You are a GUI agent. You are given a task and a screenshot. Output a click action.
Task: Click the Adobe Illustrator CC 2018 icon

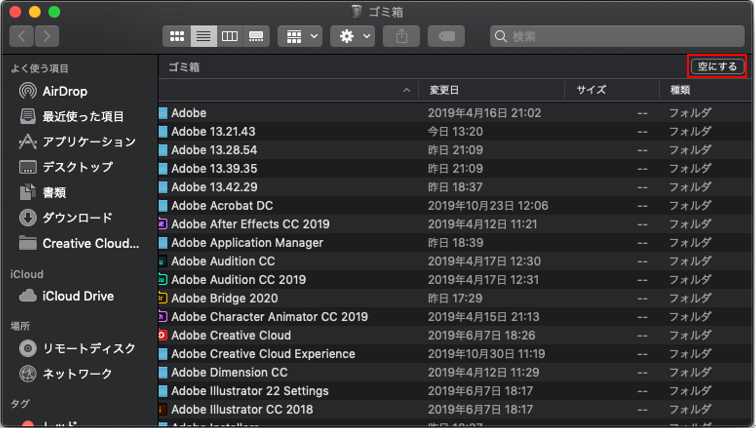click(163, 410)
